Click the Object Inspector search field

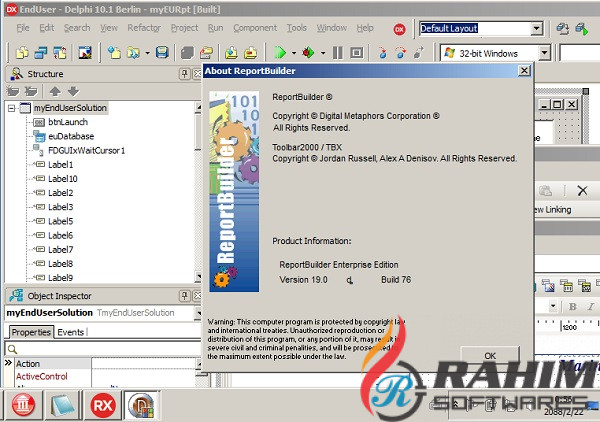(103, 349)
